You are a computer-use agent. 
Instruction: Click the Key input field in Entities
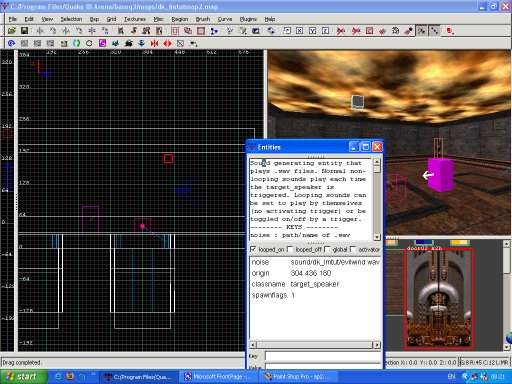pyautogui.click(x=323, y=356)
